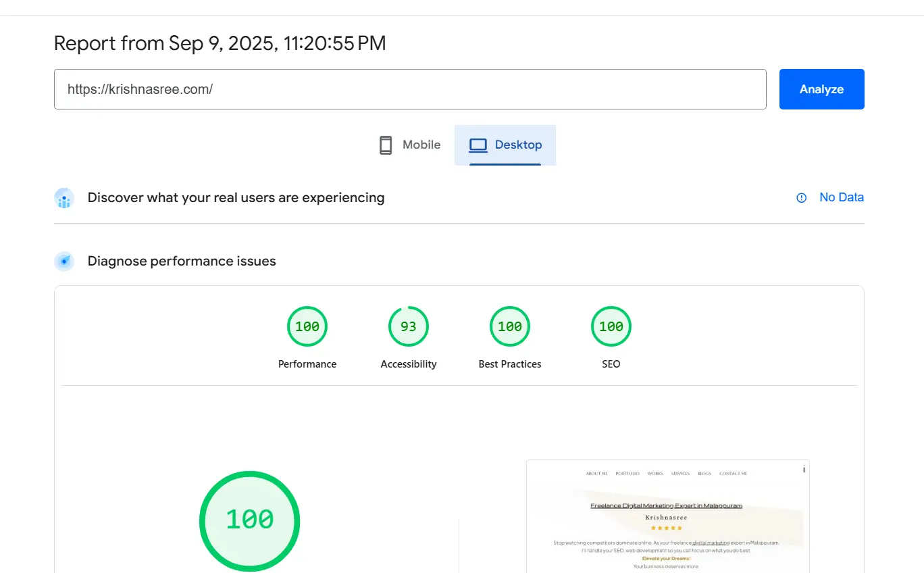
Task: Expand the Diagnose performance issues heading
Action: point(182,261)
